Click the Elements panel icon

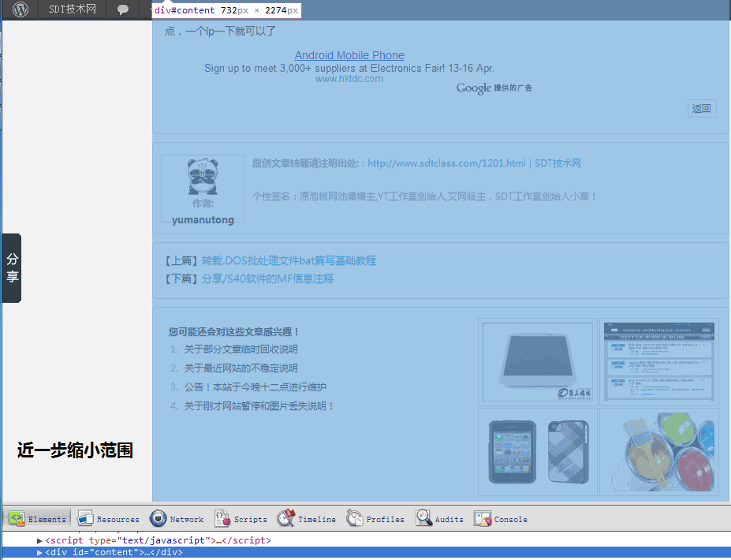coord(17,518)
